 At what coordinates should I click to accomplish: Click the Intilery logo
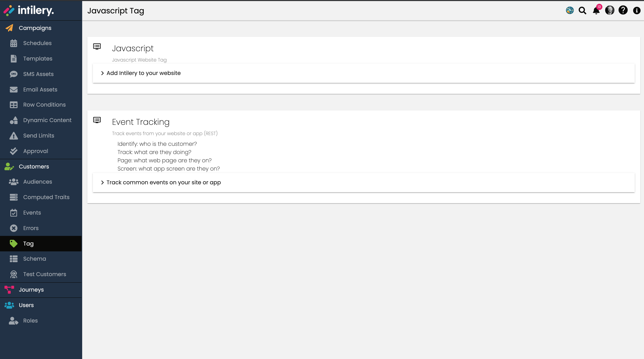(29, 10)
